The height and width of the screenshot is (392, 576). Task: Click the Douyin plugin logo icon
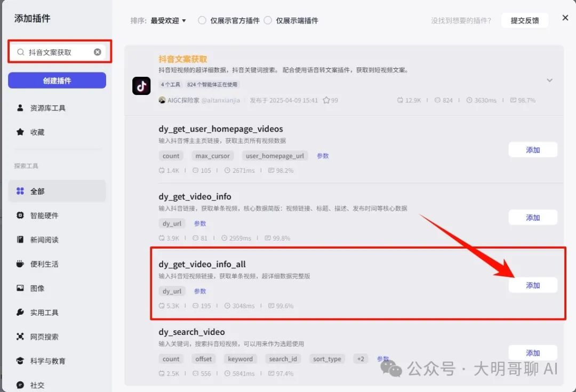[141, 86]
